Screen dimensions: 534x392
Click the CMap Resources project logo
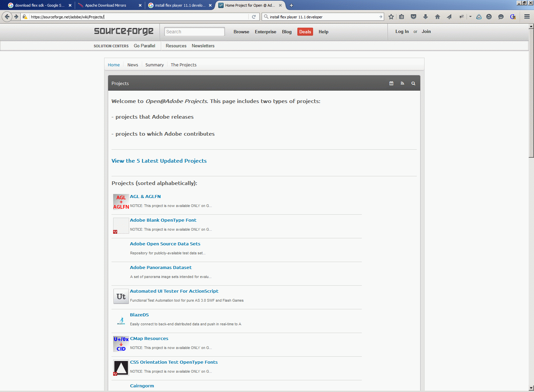121,344
